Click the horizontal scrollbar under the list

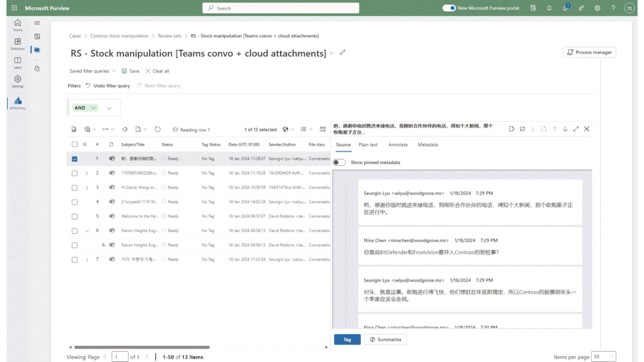[142, 347]
